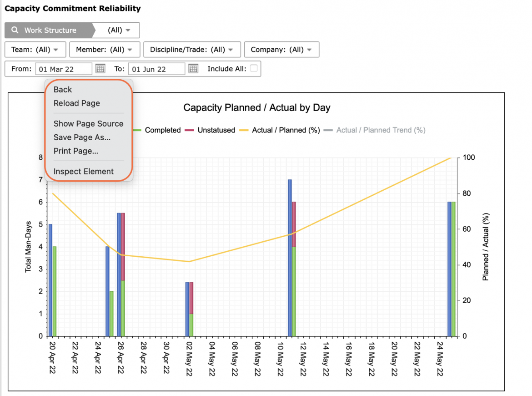
Task: Open the Team filter dropdown
Action: [x=35, y=50]
